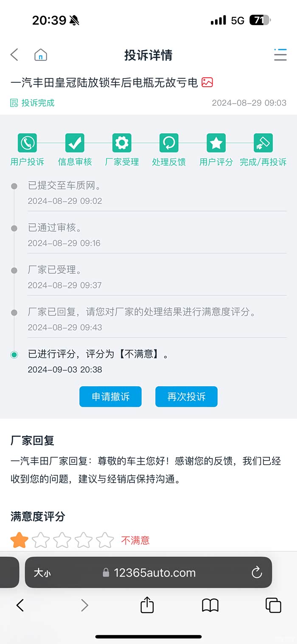The image size is (297, 644).
Task: Reload the page in Safari
Action: (x=257, y=573)
